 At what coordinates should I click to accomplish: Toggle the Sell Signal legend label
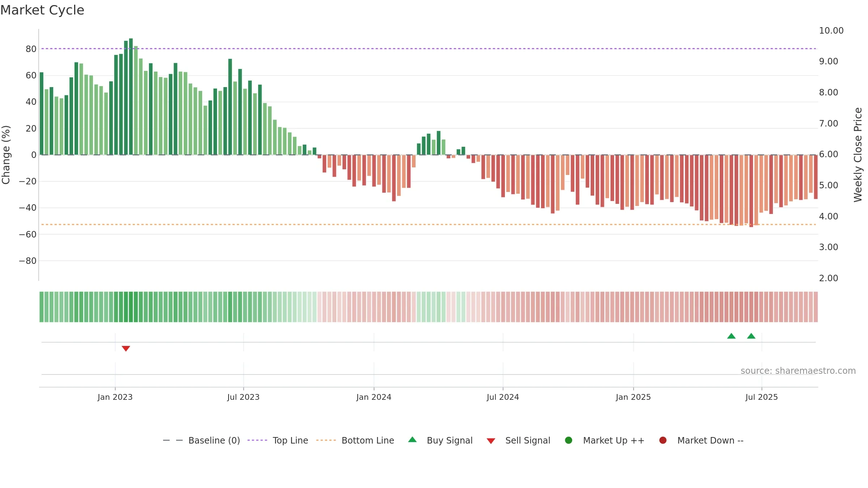(x=528, y=440)
